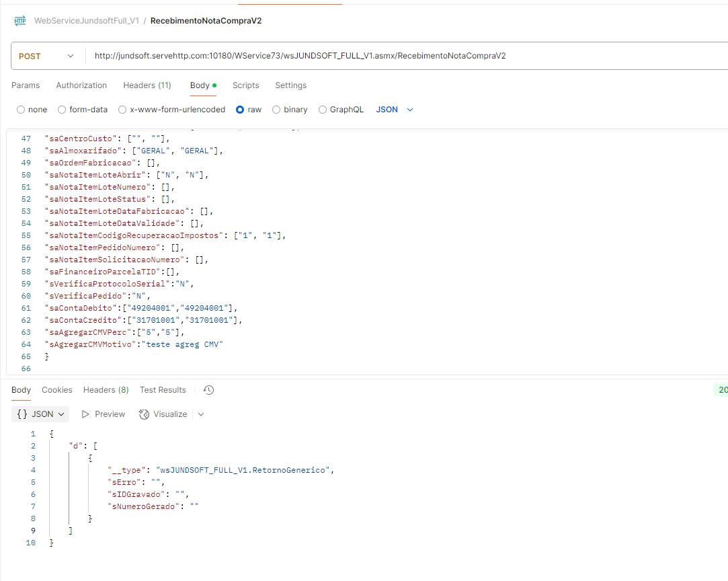This screenshot has height=581, width=728.
Task: Select the none body radio option
Action: pos(21,110)
